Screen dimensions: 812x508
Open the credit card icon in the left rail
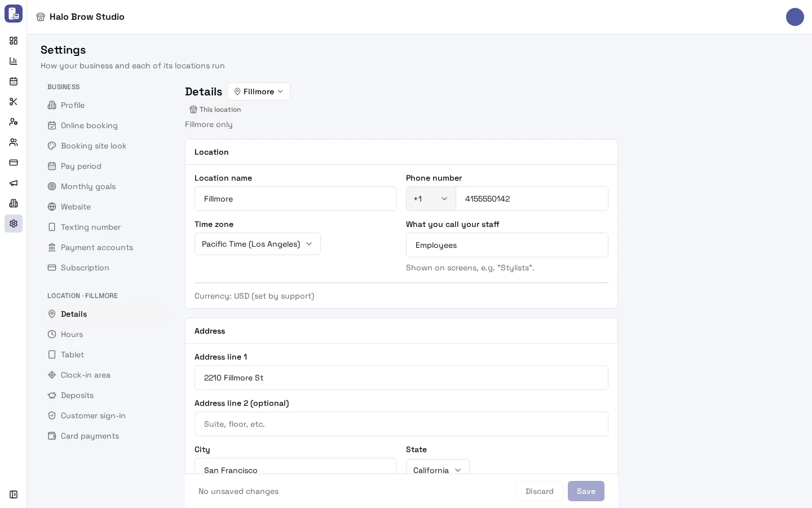[x=14, y=163]
